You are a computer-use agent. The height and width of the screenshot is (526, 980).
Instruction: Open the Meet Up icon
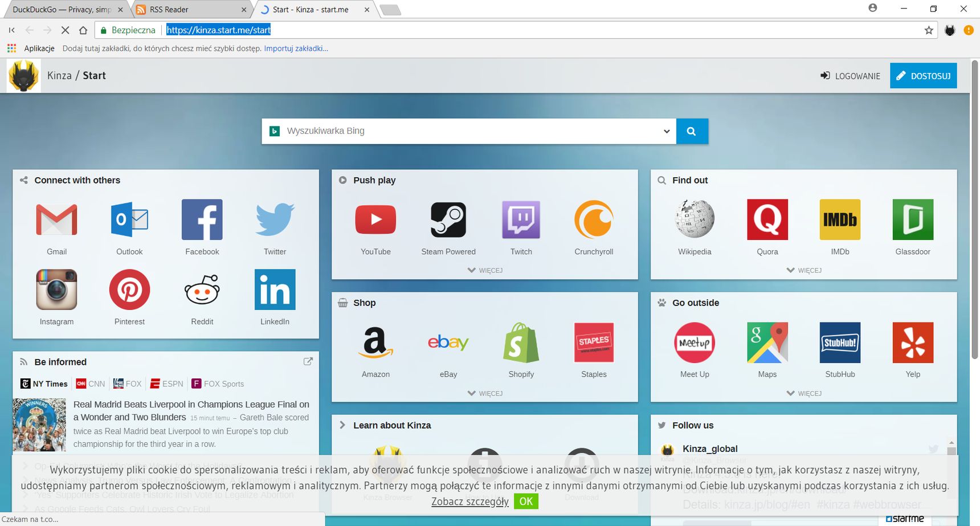(x=695, y=342)
